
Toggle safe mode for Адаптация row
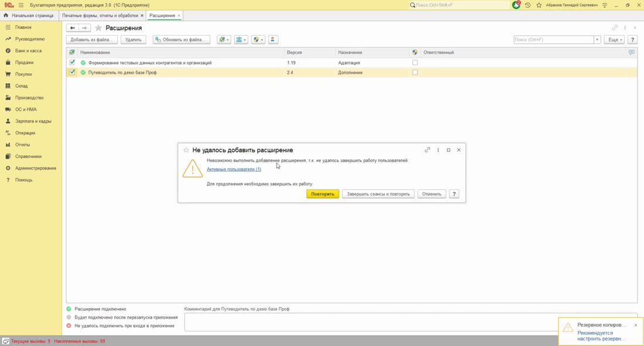[x=415, y=63]
